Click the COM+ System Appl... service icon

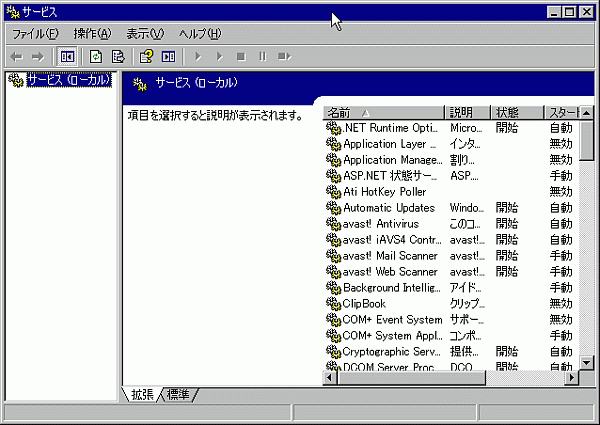(333, 335)
